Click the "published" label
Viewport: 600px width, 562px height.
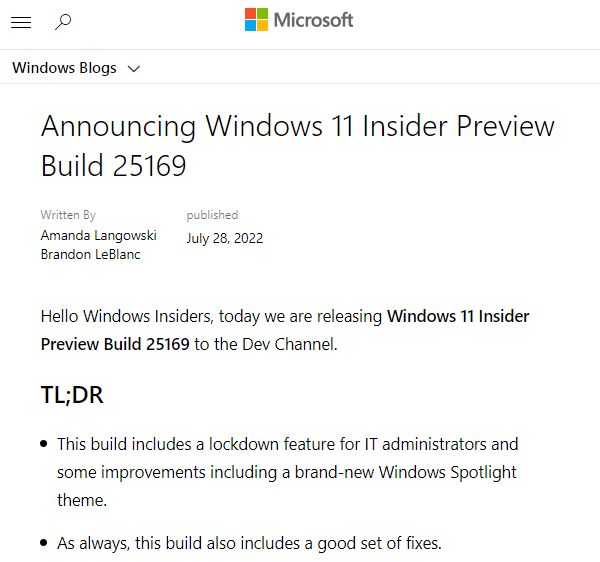(x=212, y=215)
